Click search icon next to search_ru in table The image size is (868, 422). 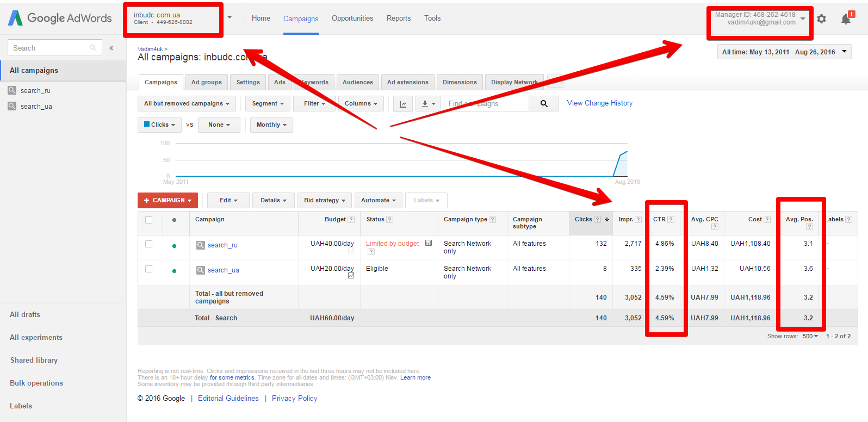point(201,245)
